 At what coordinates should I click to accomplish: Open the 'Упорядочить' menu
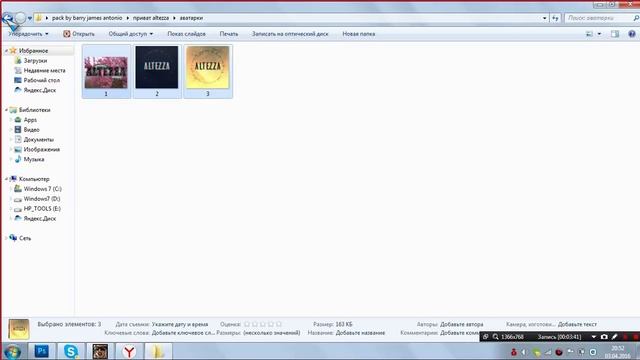tap(28, 34)
